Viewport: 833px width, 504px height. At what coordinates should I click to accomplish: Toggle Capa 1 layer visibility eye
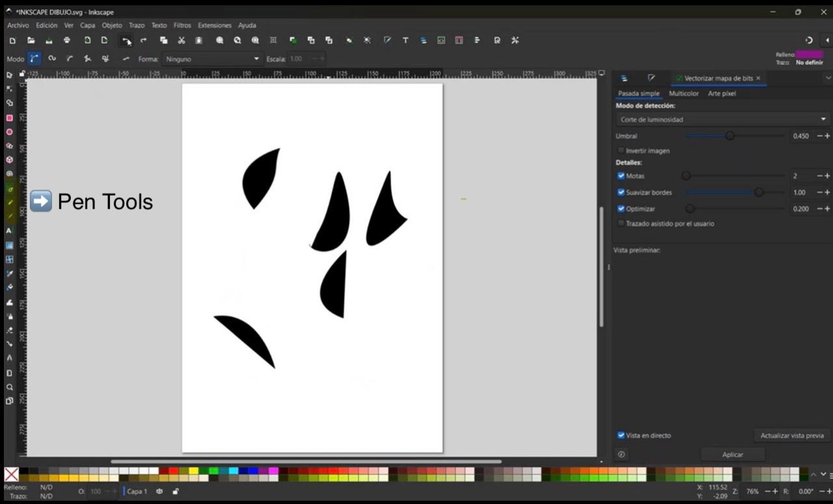159,492
